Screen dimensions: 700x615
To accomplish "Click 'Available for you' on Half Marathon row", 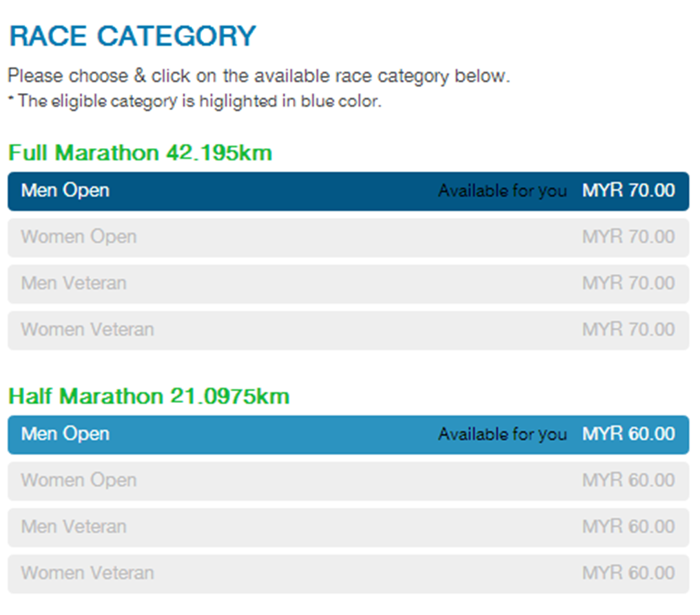I will [502, 435].
